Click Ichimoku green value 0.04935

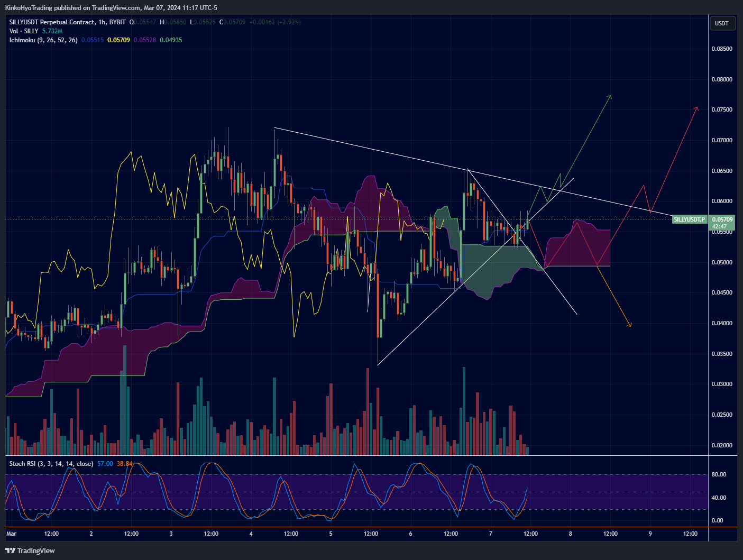point(171,40)
